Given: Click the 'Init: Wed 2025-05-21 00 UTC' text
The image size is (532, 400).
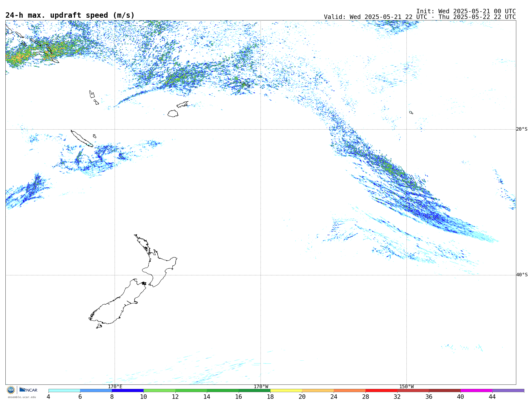Looking at the screenshot, I should (466, 11).
